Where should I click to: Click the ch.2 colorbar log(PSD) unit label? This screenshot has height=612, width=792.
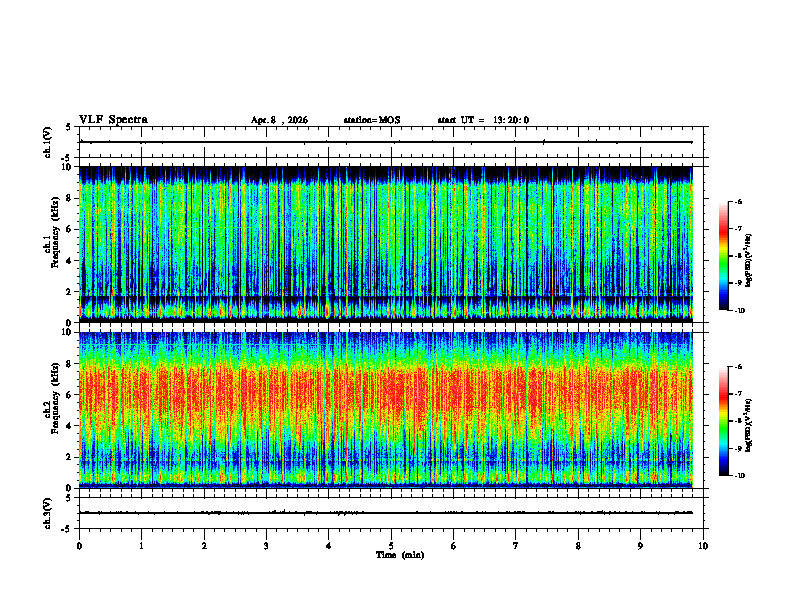click(x=749, y=426)
